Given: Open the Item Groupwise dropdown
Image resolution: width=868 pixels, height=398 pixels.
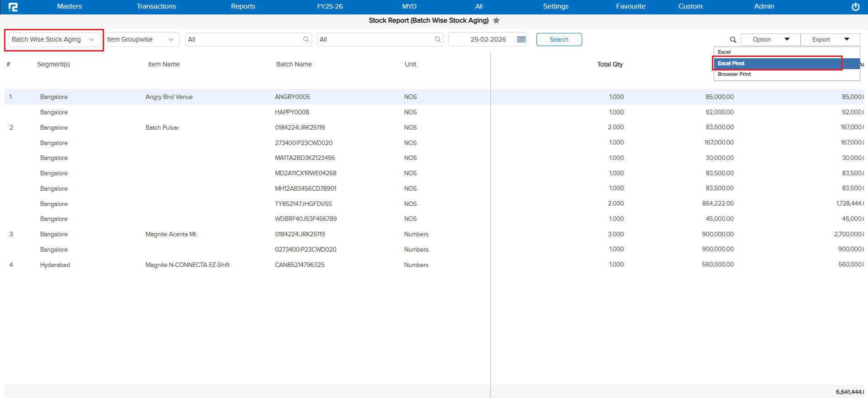Looking at the screenshot, I should pos(142,39).
